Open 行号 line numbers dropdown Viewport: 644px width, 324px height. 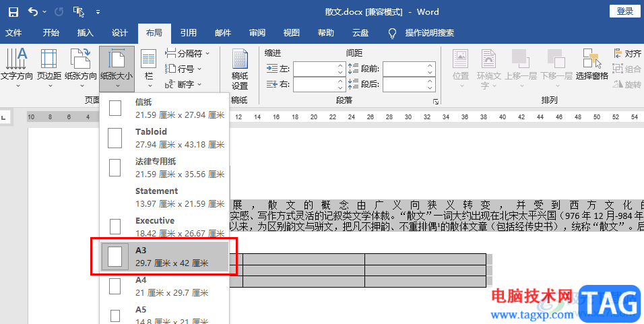click(183, 69)
